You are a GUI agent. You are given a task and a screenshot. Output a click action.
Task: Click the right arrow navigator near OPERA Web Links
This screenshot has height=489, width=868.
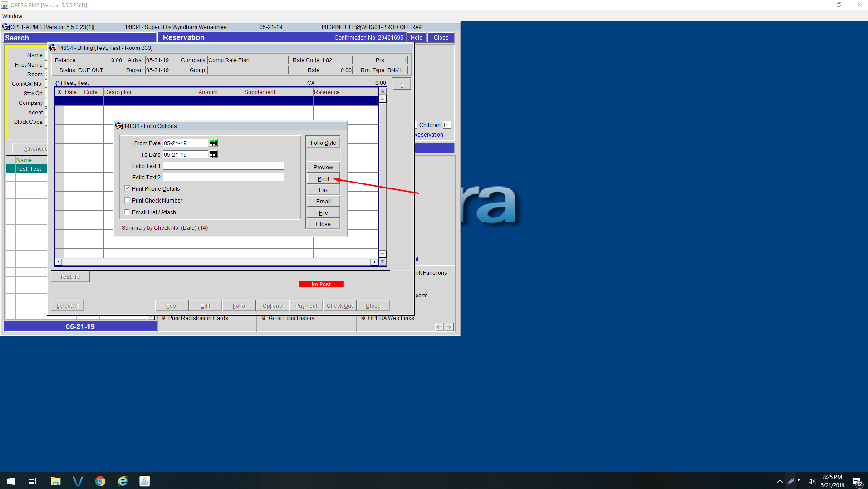448,326
